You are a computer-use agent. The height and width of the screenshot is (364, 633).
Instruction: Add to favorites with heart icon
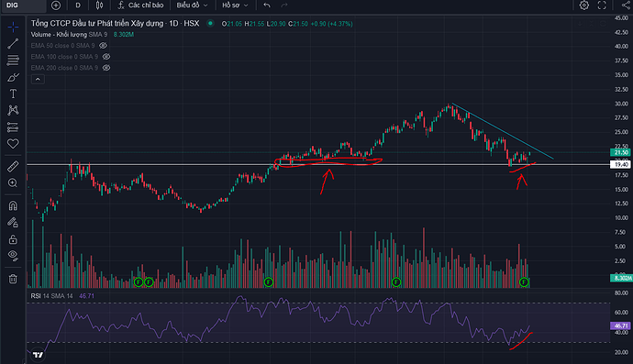13,143
